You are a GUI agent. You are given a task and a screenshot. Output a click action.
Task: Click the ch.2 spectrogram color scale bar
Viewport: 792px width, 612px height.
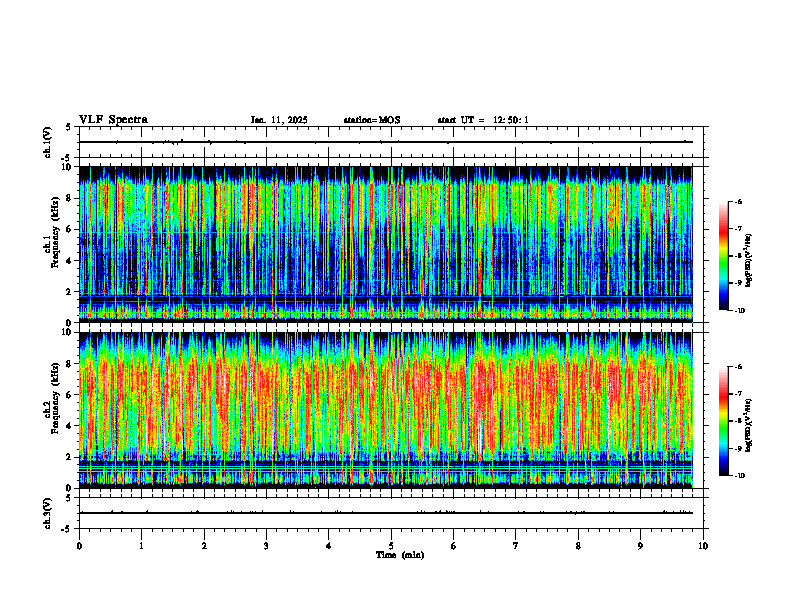pyautogui.click(x=723, y=421)
